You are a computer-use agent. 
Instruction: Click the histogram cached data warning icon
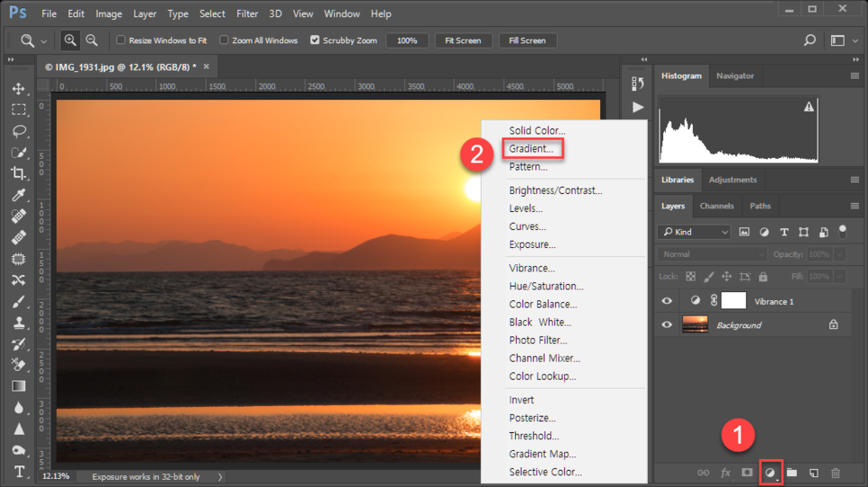click(x=809, y=107)
